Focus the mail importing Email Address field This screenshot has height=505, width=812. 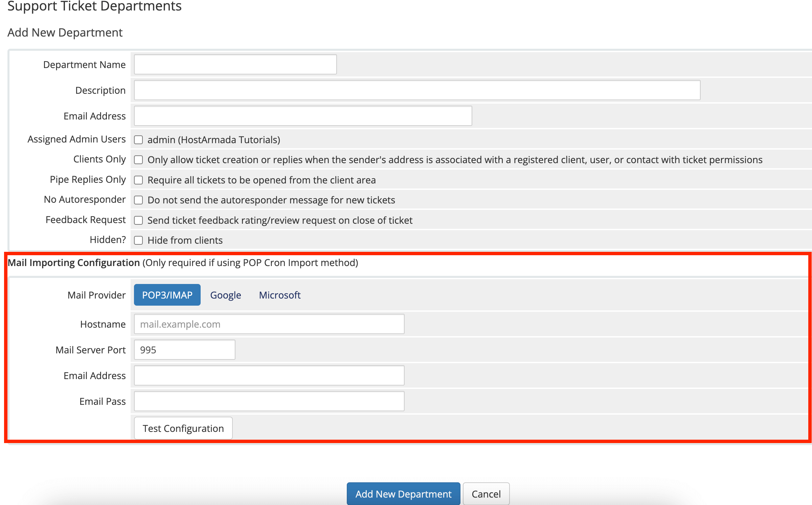pos(269,375)
